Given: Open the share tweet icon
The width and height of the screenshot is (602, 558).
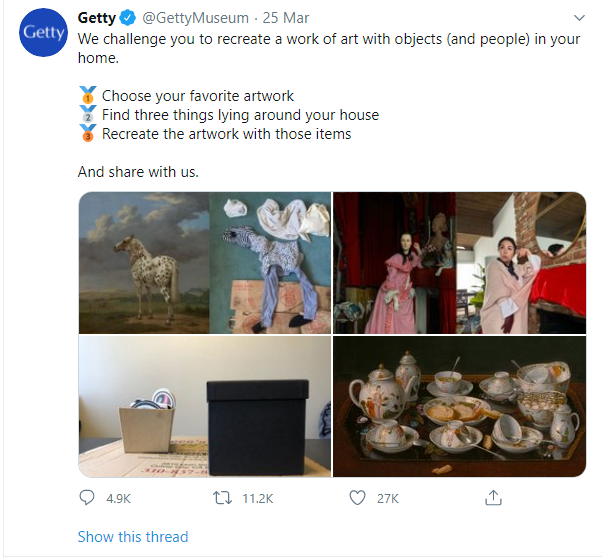Looking at the screenshot, I should pyautogui.click(x=492, y=497).
